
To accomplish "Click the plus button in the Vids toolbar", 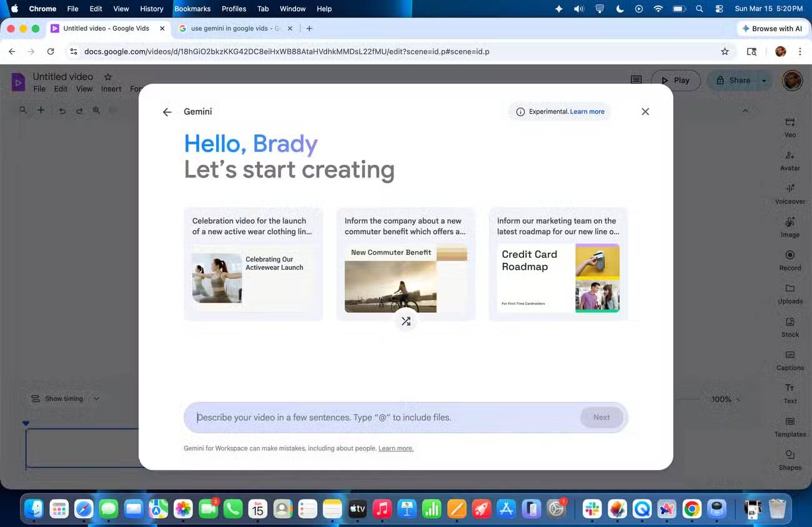I will (41, 110).
